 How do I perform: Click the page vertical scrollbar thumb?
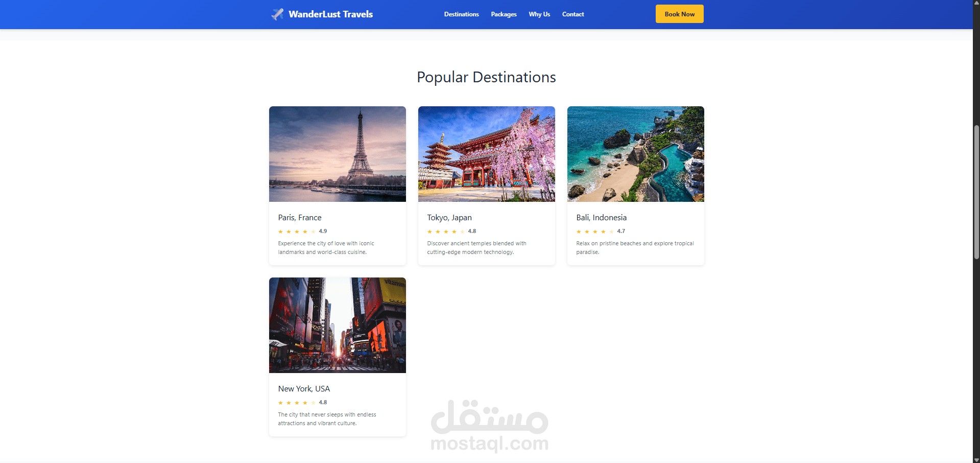tap(976, 192)
